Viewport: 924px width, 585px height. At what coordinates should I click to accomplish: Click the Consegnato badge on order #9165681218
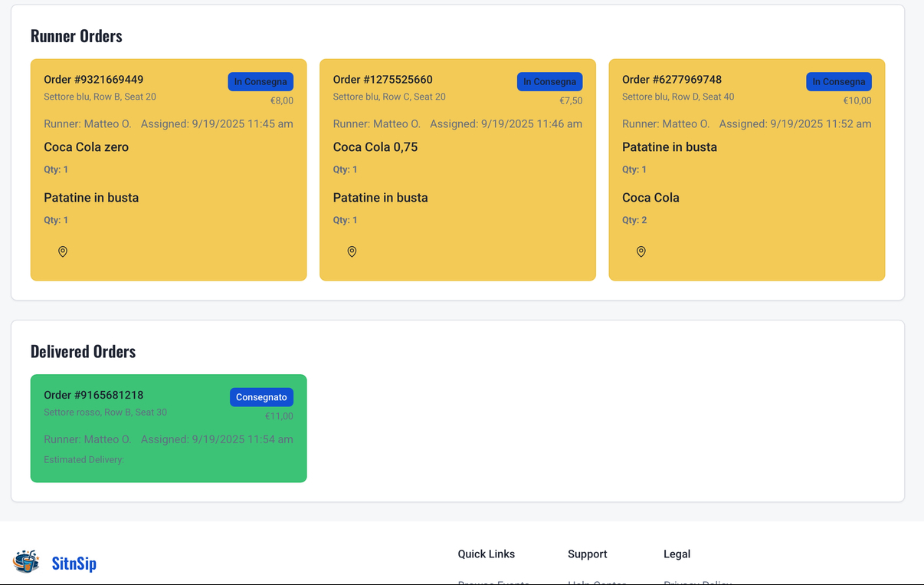[x=261, y=397]
